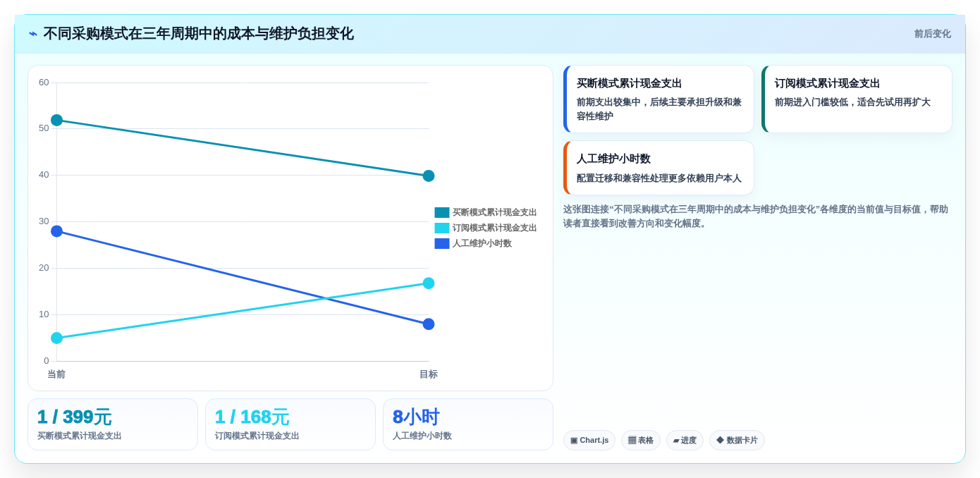
Task: Select the 订阅模式 data point at 当前
Action: tap(56, 338)
